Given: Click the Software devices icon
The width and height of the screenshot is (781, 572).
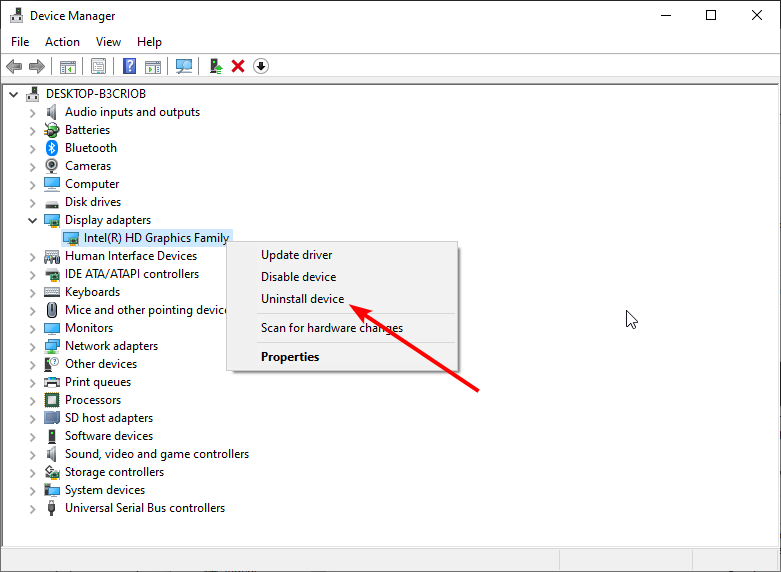Looking at the screenshot, I should [52, 436].
